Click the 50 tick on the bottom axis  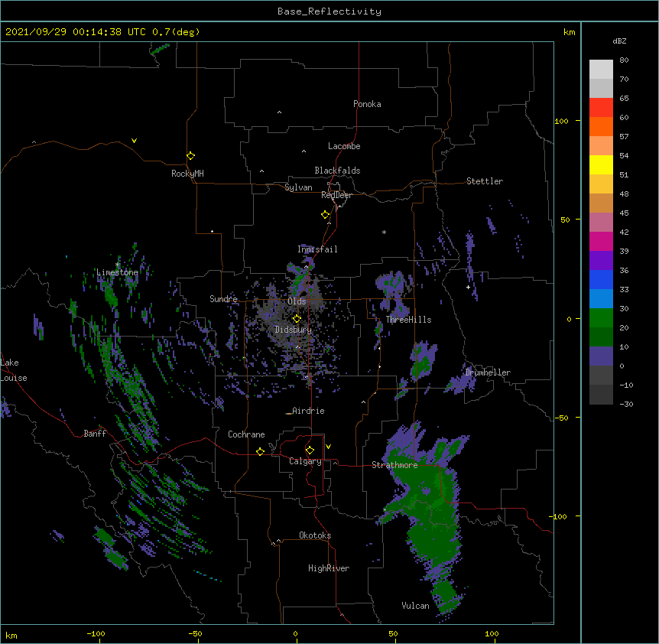pyautogui.click(x=393, y=633)
